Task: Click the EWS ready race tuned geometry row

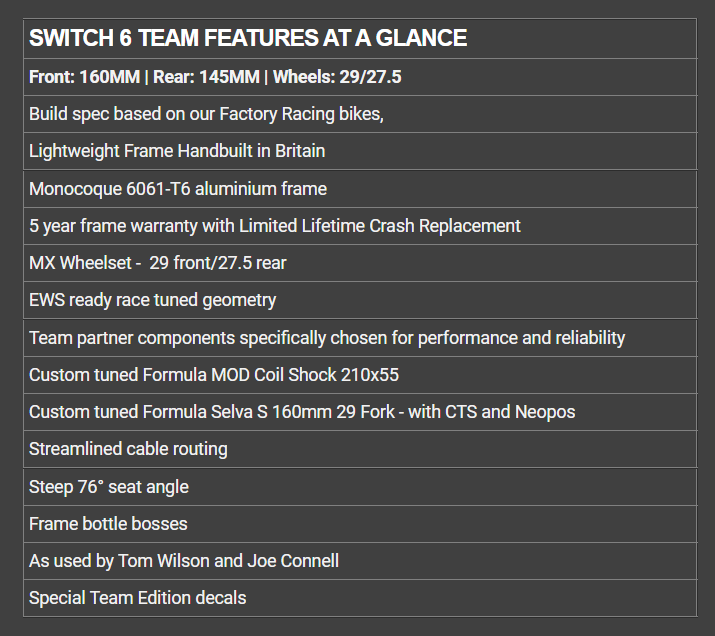Action: 152,300
